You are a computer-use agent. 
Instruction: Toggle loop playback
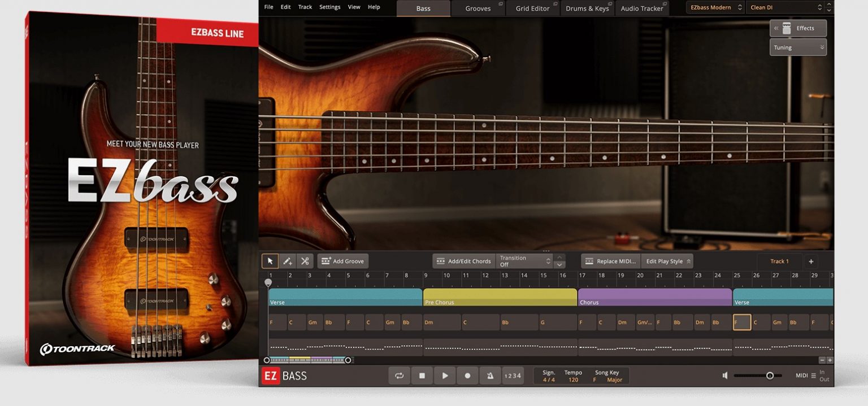point(400,375)
